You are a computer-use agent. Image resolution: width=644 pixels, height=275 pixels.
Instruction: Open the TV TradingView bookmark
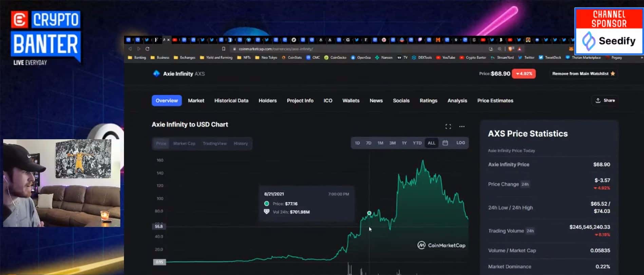[x=402, y=58]
